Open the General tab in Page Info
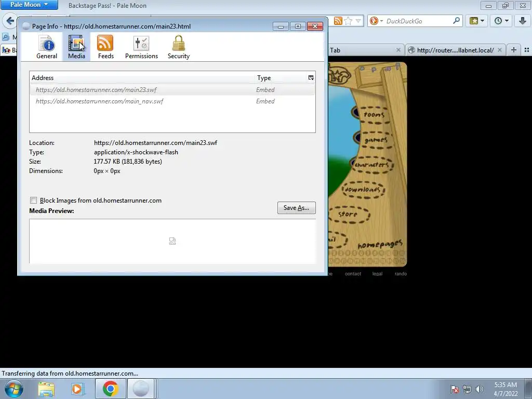The height and width of the screenshot is (399, 532). 47,47
